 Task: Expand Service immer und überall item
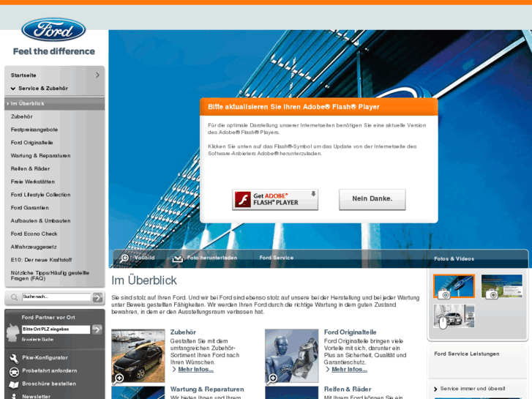472,389
